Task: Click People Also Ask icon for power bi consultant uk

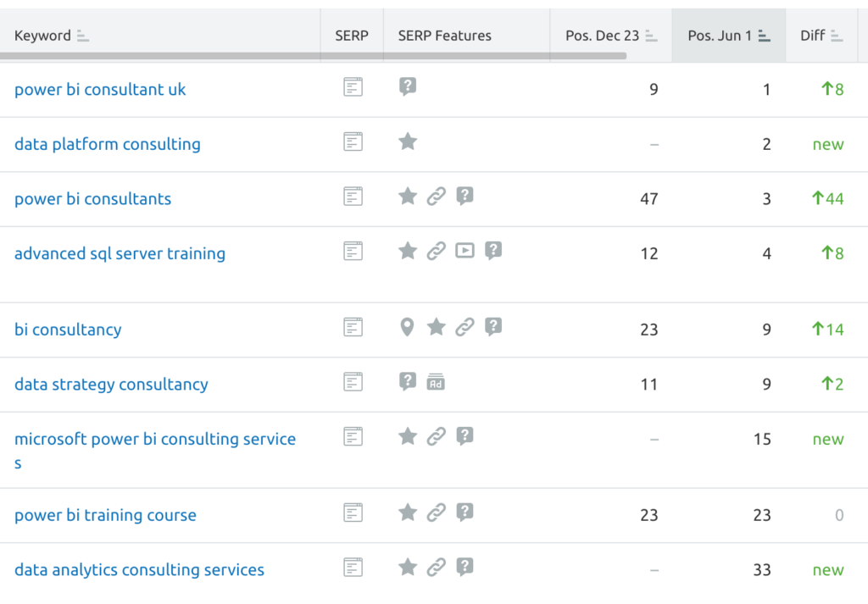Action: tap(408, 86)
